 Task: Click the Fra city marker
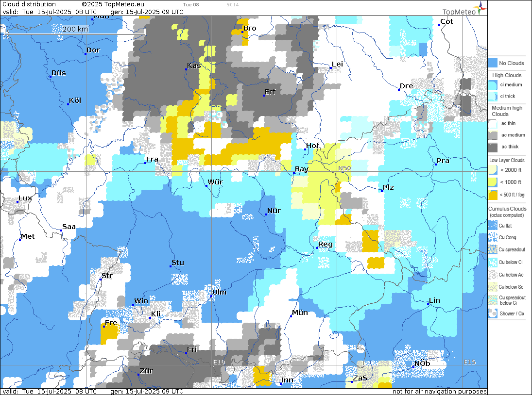point(145,163)
